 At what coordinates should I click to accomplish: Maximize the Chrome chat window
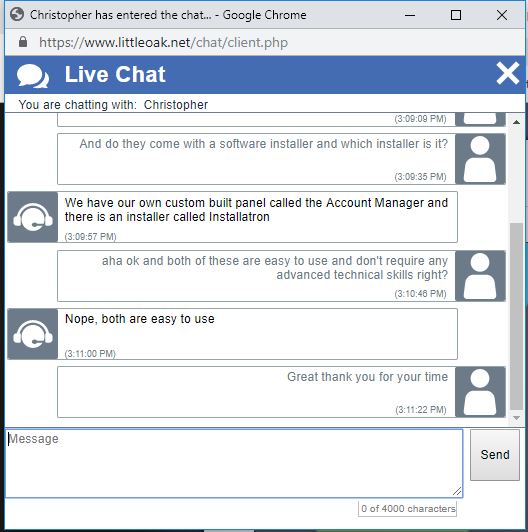pyautogui.click(x=456, y=15)
